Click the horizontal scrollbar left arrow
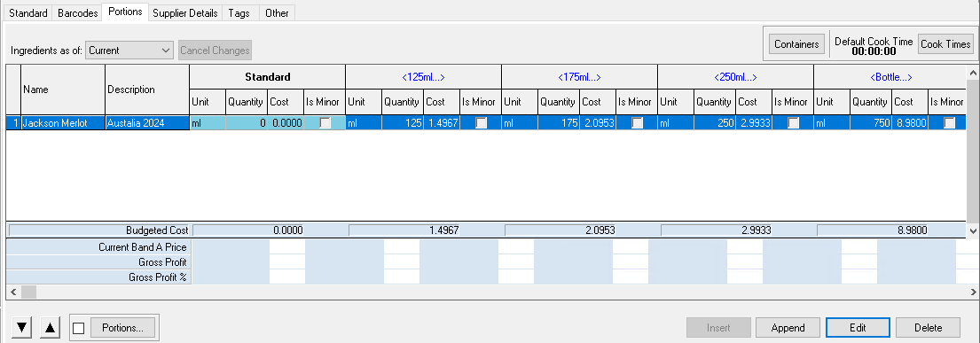The width and height of the screenshot is (980, 343). (12, 292)
